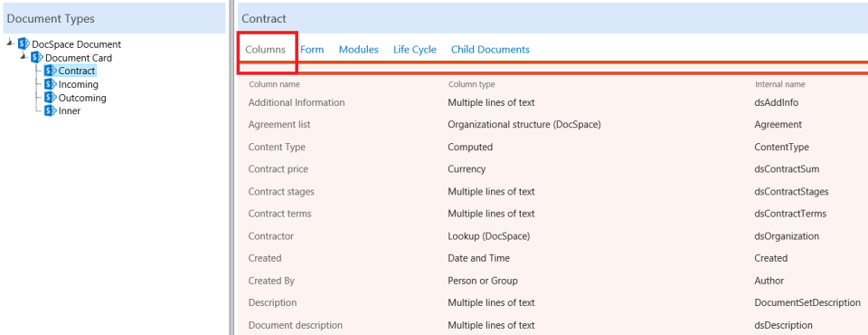This screenshot has height=335, width=868.
Task: Switch to the Columns tab
Action: [x=265, y=50]
